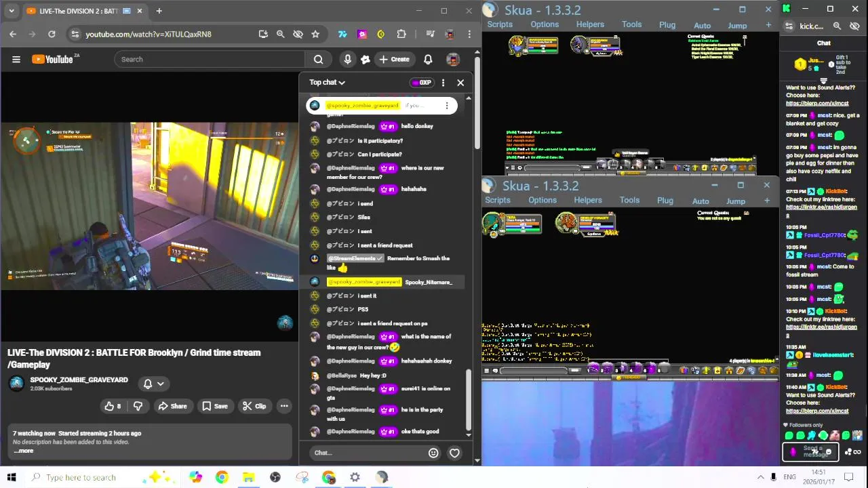The image size is (868, 488).
Task: Click the ENG language indicator in tray
Action: (x=789, y=477)
